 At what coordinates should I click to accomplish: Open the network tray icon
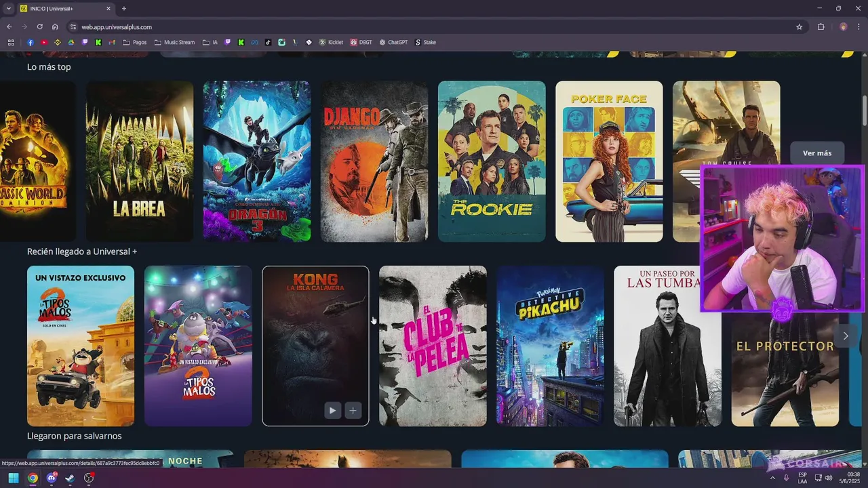pos(818,478)
